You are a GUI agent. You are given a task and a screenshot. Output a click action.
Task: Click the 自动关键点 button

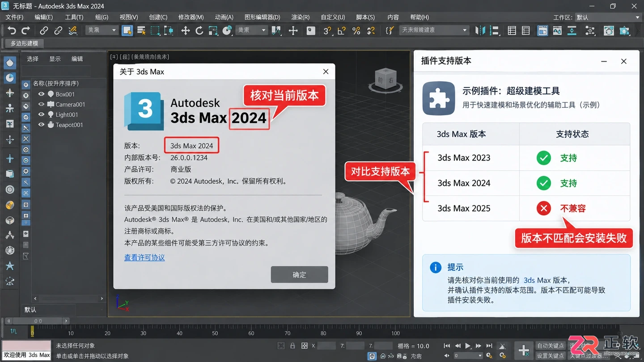551,346
